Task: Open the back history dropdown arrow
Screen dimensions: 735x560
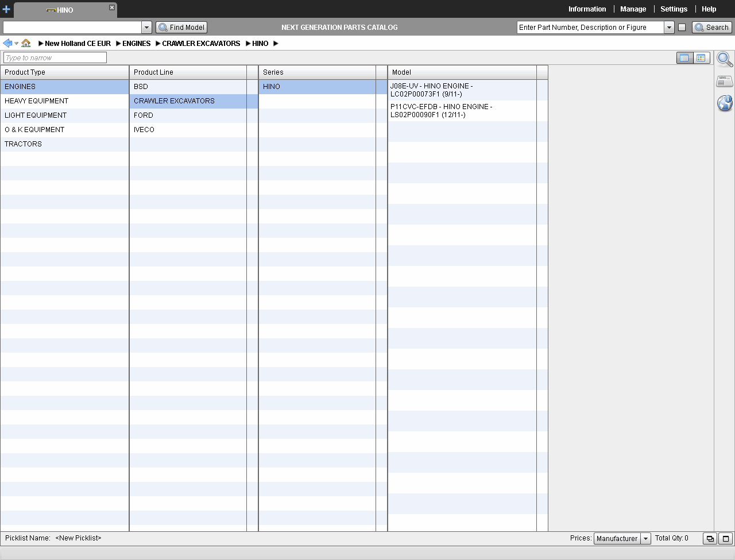Action: click(17, 44)
